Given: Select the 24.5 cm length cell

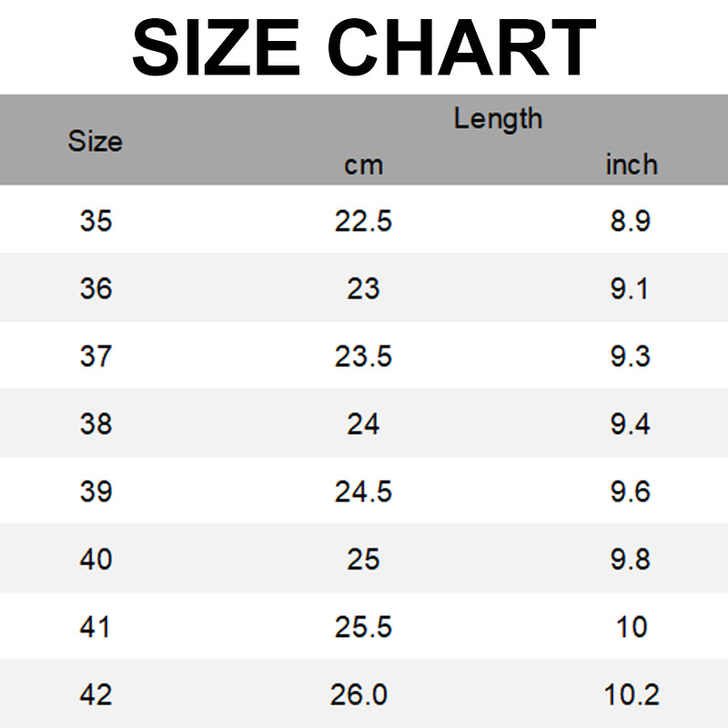Looking at the screenshot, I should [x=363, y=491].
